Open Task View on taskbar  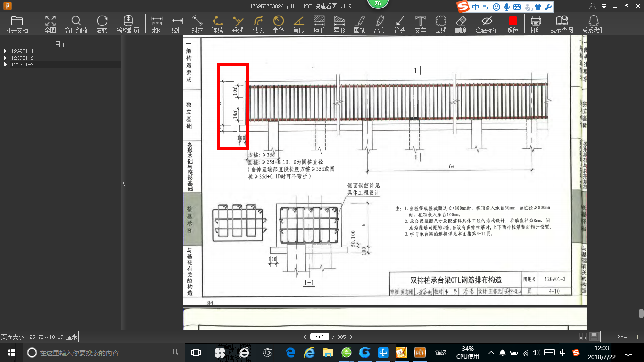(196, 352)
